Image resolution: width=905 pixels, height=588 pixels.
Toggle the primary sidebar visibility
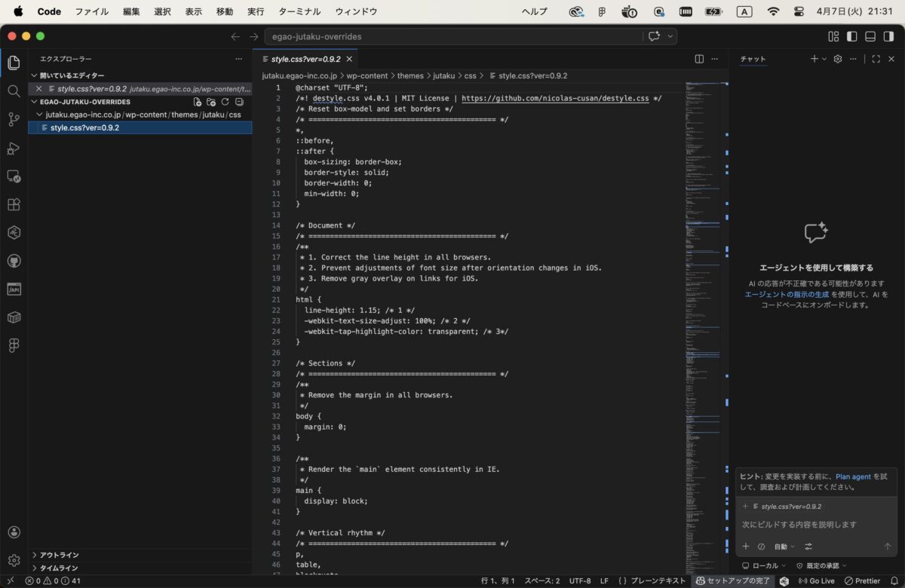pos(851,36)
